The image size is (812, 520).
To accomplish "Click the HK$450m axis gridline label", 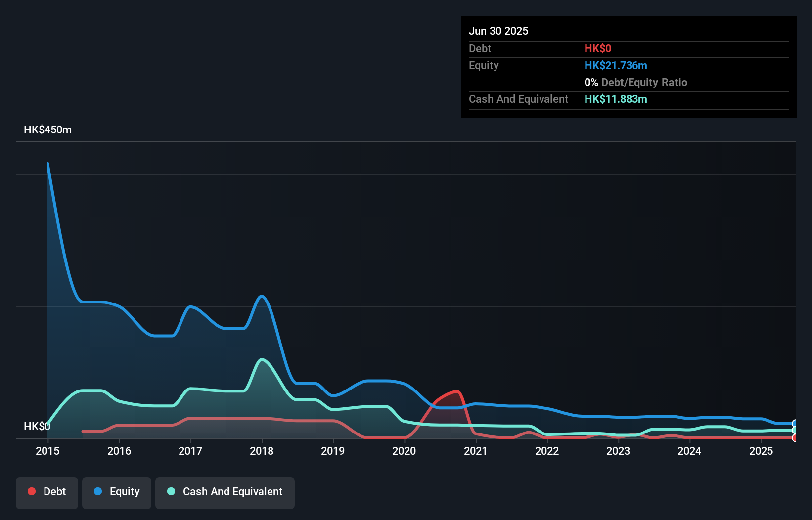I will (x=47, y=130).
